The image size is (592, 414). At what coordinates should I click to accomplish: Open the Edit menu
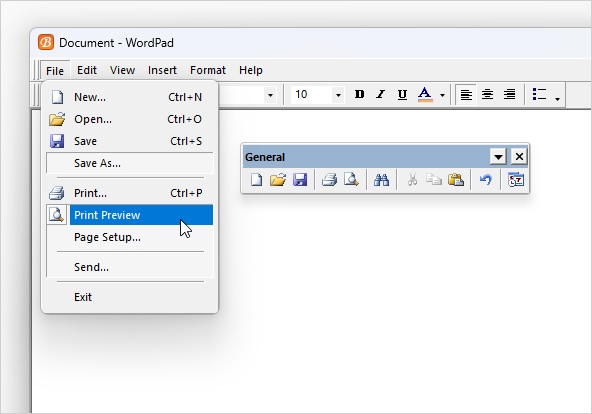[x=87, y=70]
